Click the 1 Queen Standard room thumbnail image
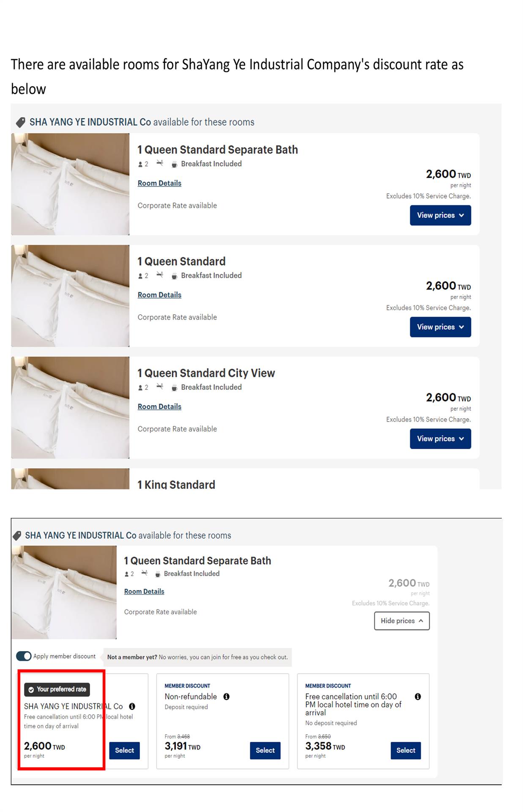Image resolution: width=523 pixels, height=812 pixels. click(x=70, y=296)
